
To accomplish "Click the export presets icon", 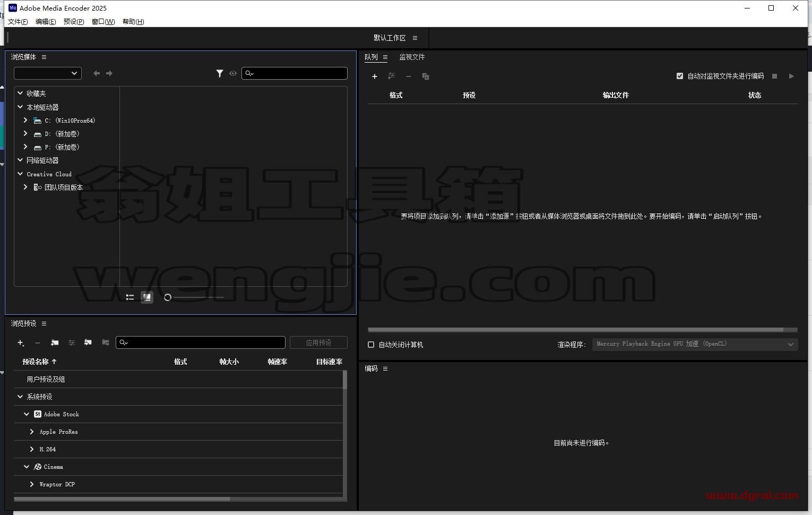I will pos(106,343).
